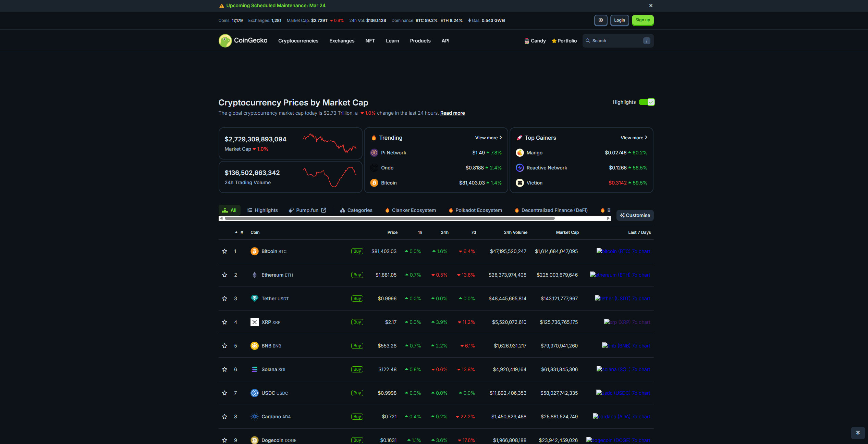Click the CoinGecko logo
Viewport: 868px width, 444px height.
coord(243,41)
